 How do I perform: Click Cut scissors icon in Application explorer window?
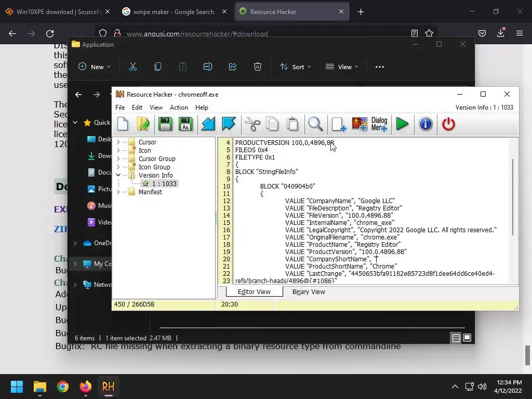pyautogui.click(x=132, y=67)
